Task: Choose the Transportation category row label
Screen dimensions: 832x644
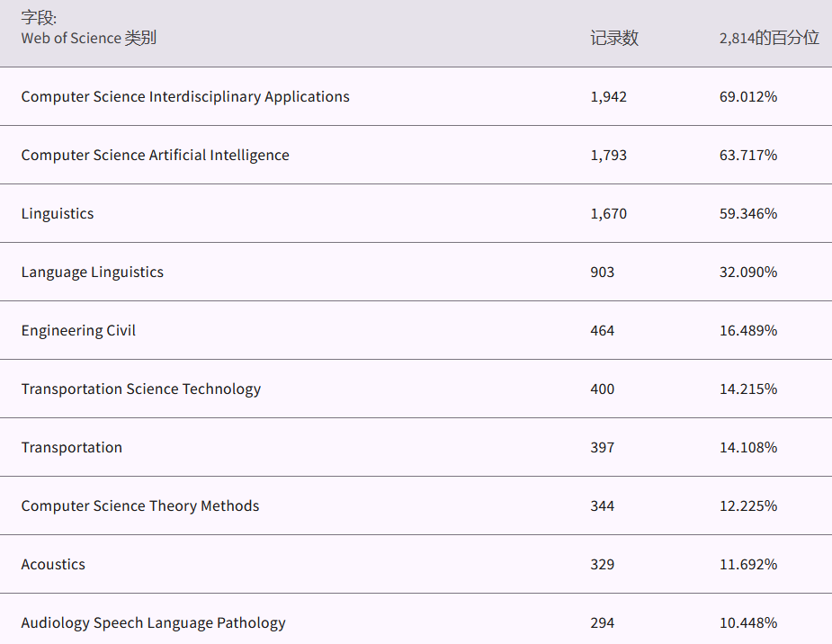Action: pyautogui.click(x=72, y=447)
